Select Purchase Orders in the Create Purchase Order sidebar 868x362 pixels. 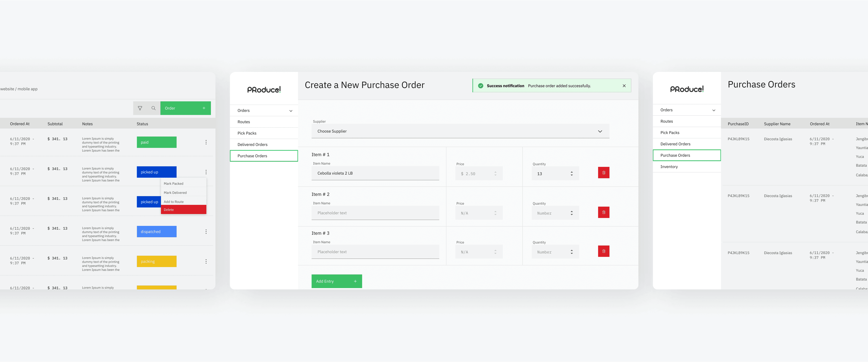pos(264,156)
